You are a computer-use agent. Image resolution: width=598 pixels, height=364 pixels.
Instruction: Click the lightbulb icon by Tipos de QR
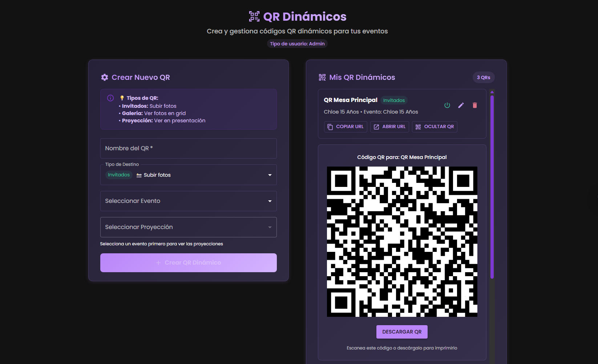point(122,98)
